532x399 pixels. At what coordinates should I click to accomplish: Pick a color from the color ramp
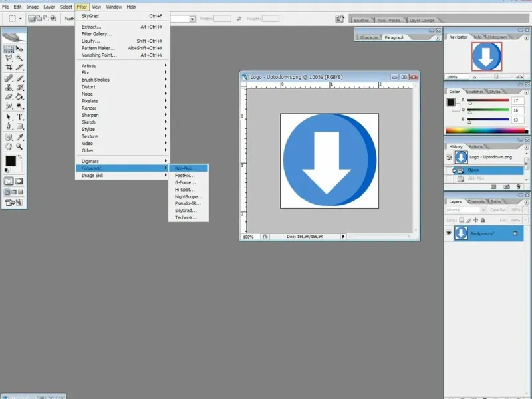click(487, 130)
